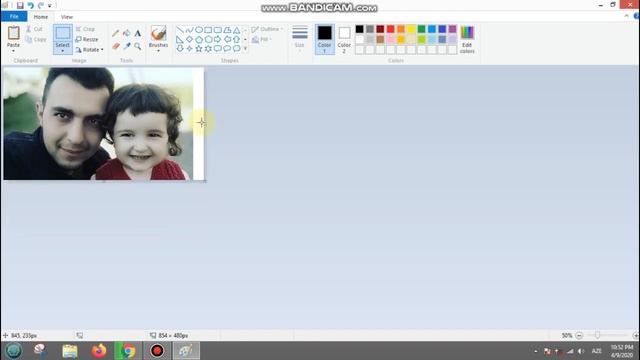Pick the yellow color swatch
The height and width of the screenshot is (360, 640).
(411, 29)
